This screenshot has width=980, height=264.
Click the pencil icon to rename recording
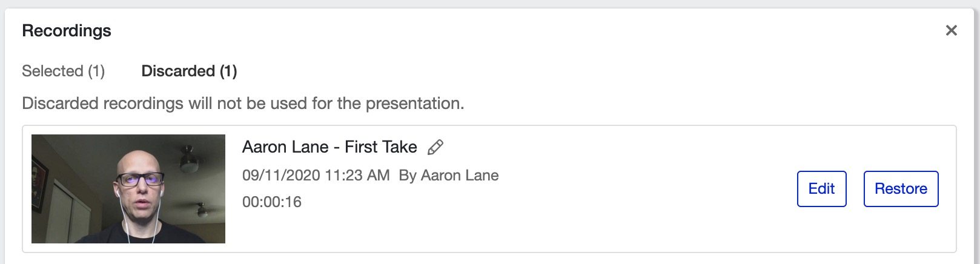tap(435, 147)
